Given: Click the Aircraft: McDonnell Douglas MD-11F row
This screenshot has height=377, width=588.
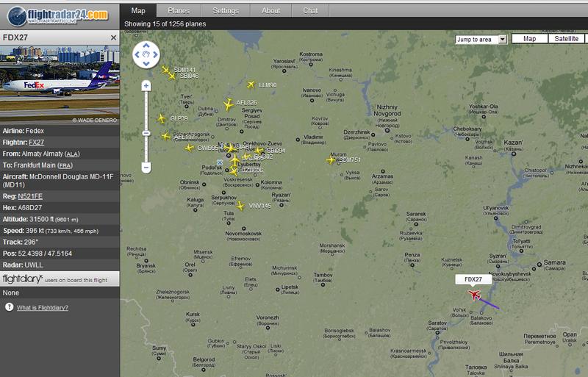Looking at the screenshot, I should coord(60,181).
